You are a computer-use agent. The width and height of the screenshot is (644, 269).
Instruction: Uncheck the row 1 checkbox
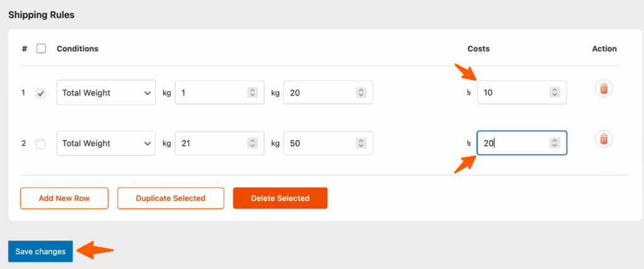coord(41,93)
